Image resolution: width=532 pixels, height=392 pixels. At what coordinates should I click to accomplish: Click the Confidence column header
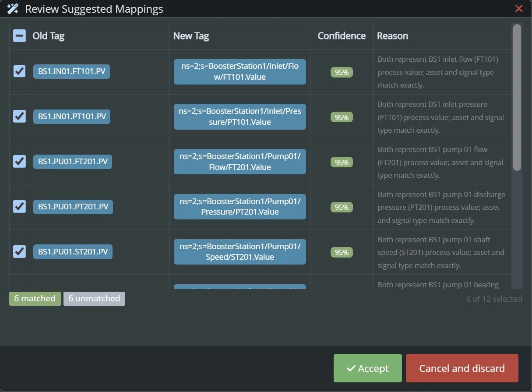pos(342,36)
